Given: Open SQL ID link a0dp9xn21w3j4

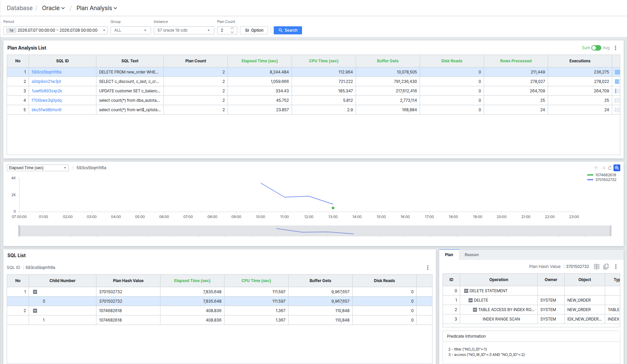Looking at the screenshot, I should coord(46,82).
